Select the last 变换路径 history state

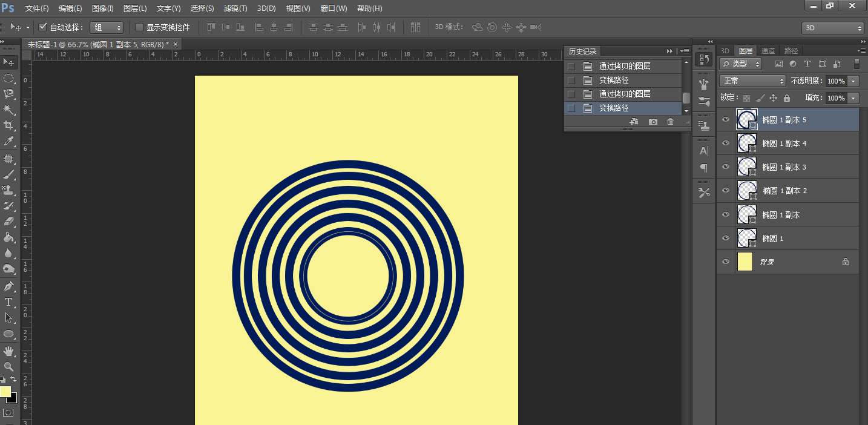pyautogui.click(x=623, y=108)
